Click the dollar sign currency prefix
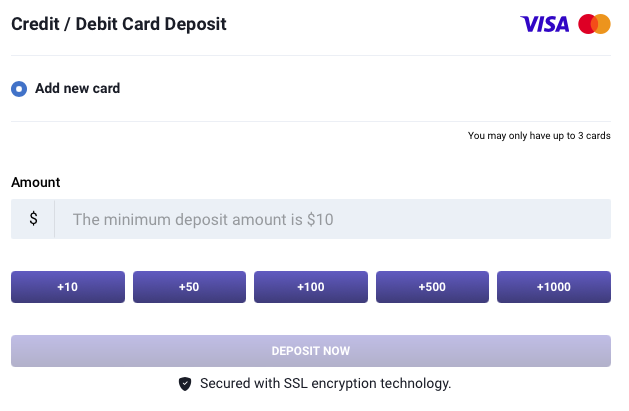Image resolution: width=629 pixels, height=411 pixels. coord(33,218)
